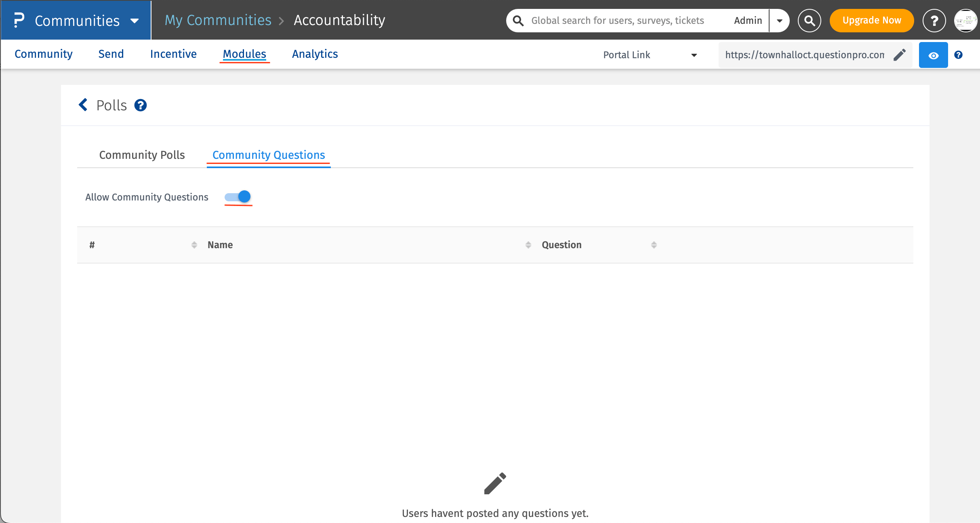Expand the Communities product dropdown
980x523 pixels.
click(x=135, y=21)
